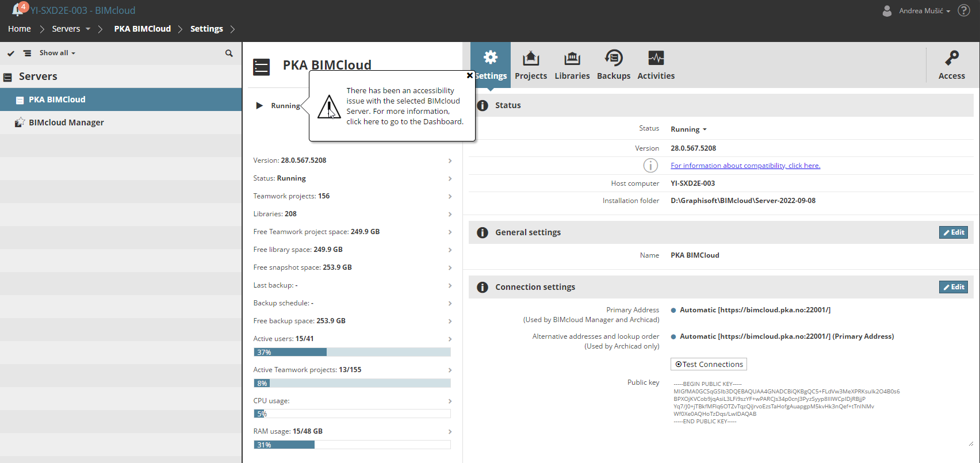Select the Alternative addresses Automatic option
This screenshot has width=980, height=463.
pyautogui.click(x=673, y=337)
